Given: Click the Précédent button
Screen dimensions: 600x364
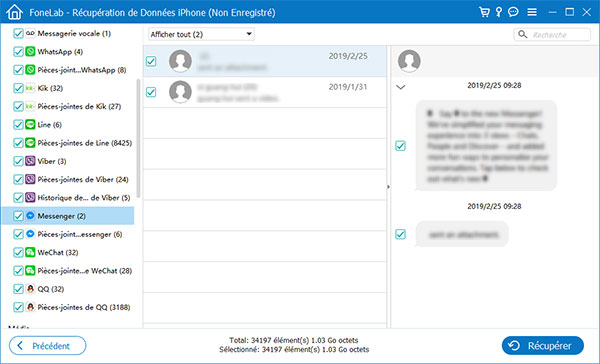Looking at the screenshot, I should [47, 346].
